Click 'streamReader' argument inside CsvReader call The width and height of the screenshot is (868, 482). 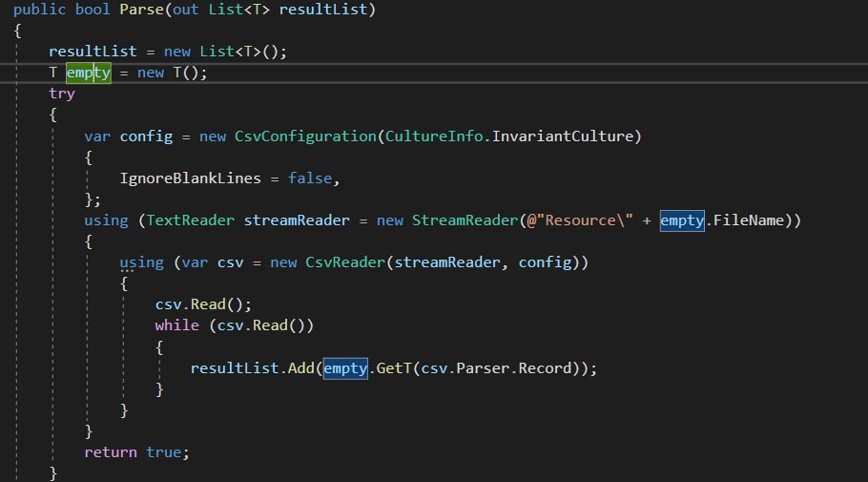point(446,262)
